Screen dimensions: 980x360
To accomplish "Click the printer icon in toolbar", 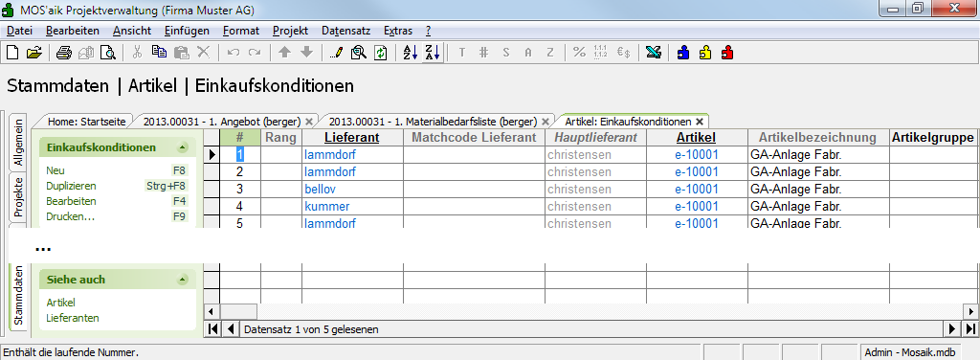I will pos(64,53).
